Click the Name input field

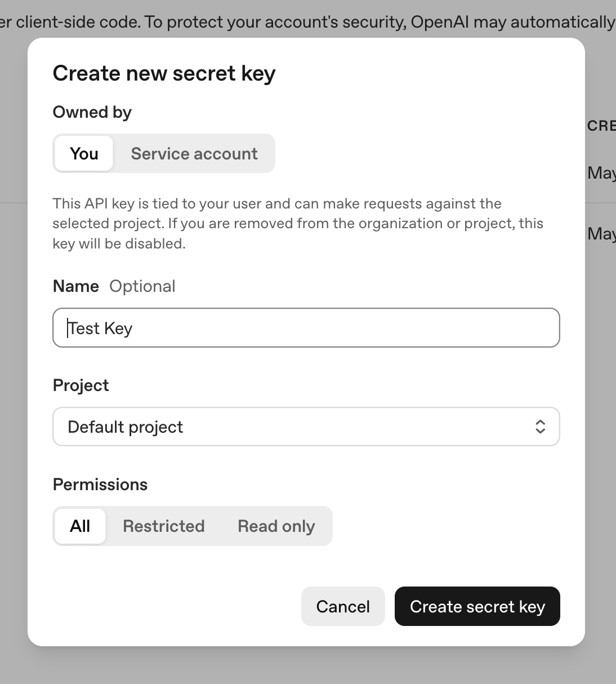[x=306, y=328]
